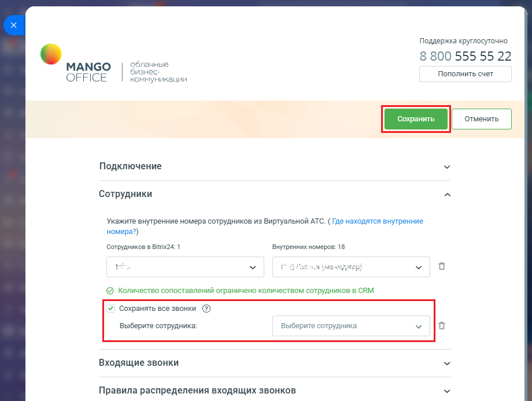
Task: Click the trash icon next to Выберите сотрудника
Action: (x=442, y=325)
